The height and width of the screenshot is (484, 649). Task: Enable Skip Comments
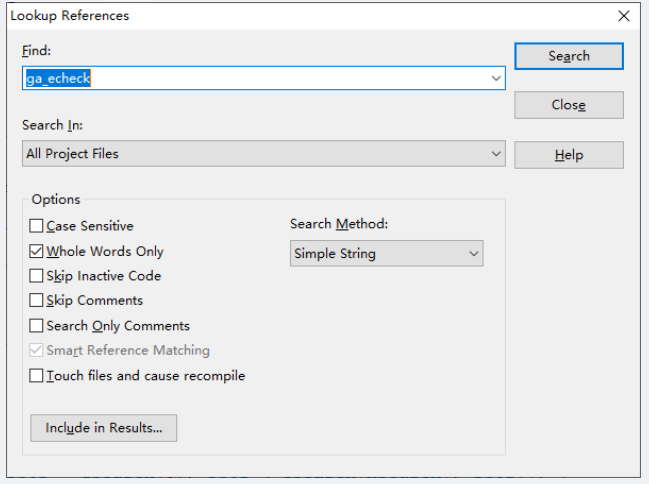[x=37, y=301]
